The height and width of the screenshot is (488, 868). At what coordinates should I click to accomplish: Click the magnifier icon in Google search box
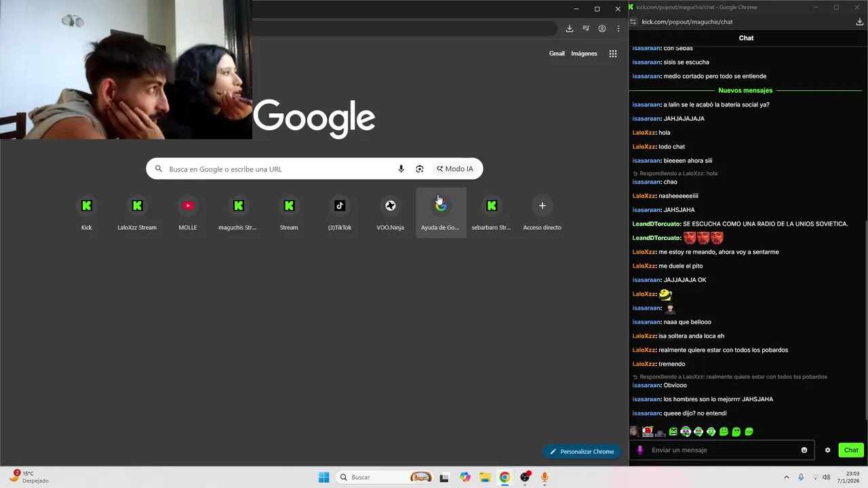click(159, 169)
